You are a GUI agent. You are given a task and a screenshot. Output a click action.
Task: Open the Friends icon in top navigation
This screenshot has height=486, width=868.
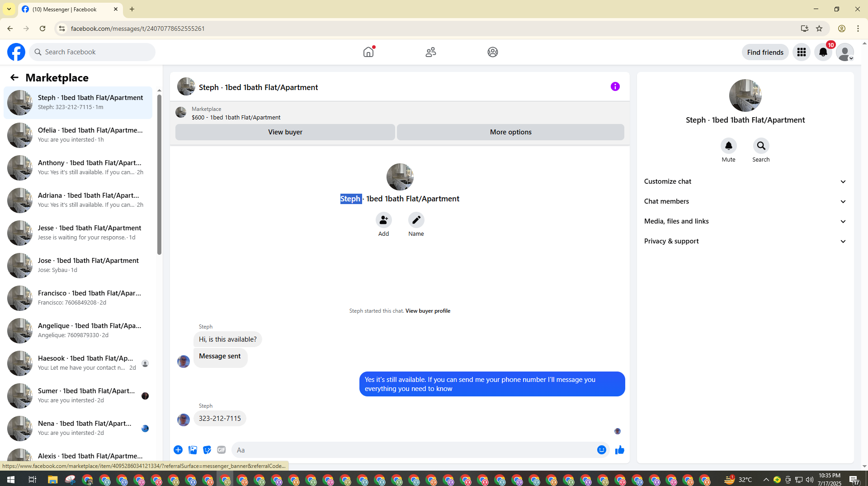point(431,52)
